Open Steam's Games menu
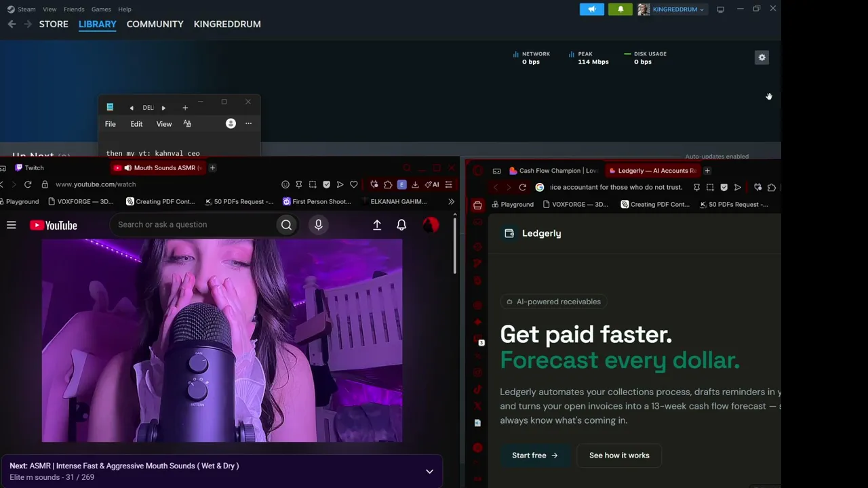Screen dimensions: 868x488 [101, 9]
